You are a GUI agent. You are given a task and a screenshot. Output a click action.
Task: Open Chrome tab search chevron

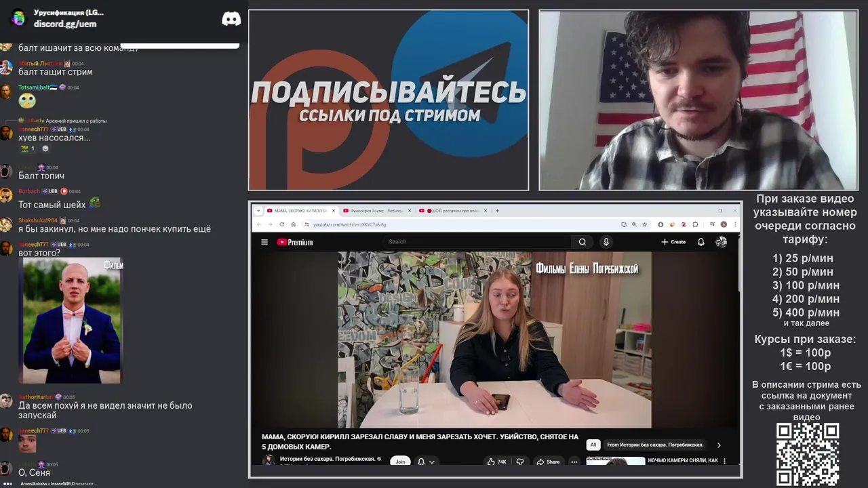tap(258, 211)
